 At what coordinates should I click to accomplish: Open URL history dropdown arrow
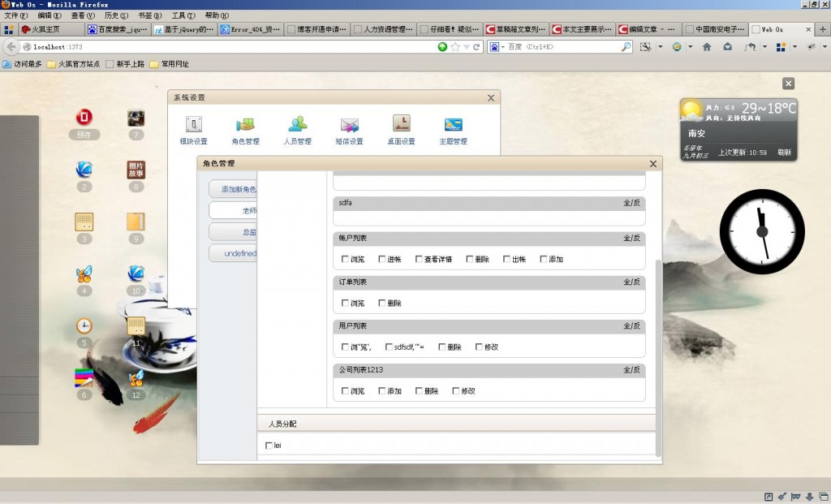(467, 46)
